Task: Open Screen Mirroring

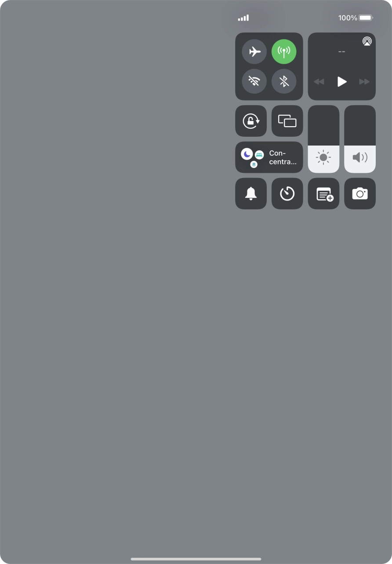Action: pyautogui.click(x=287, y=121)
